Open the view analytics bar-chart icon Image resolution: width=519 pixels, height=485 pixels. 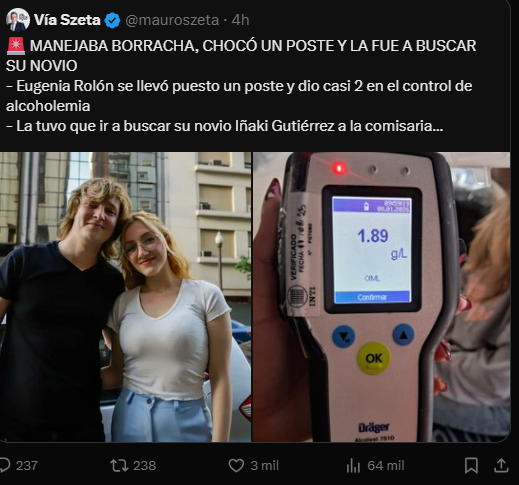click(353, 466)
